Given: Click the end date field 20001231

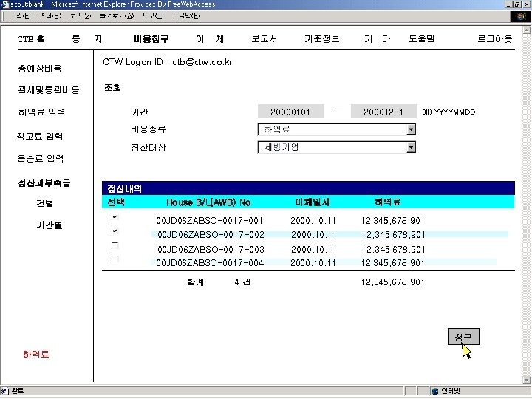Looking at the screenshot, I should coord(383,112).
